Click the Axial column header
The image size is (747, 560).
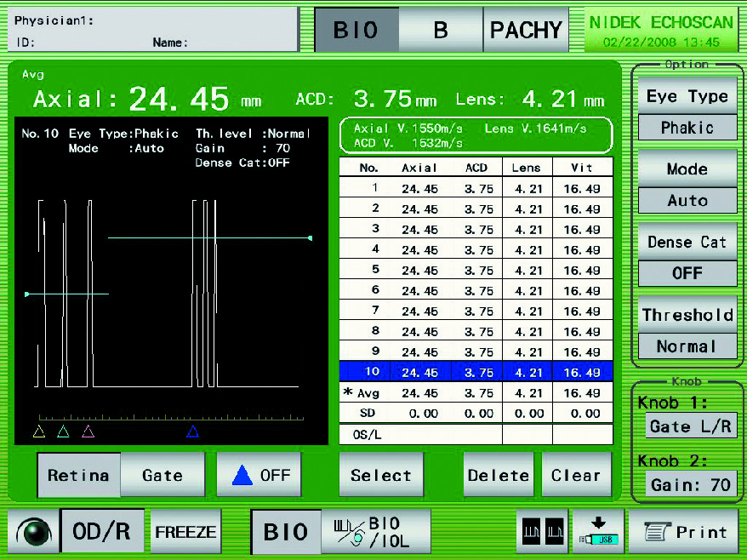coord(419,168)
